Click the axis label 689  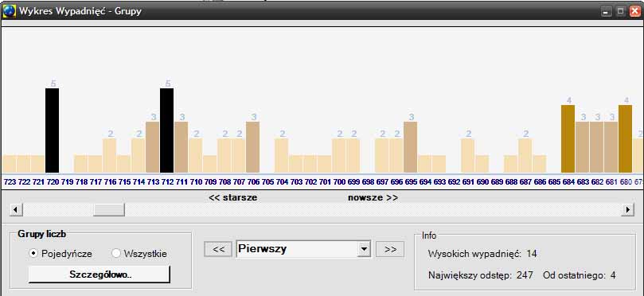click(497, 181)
